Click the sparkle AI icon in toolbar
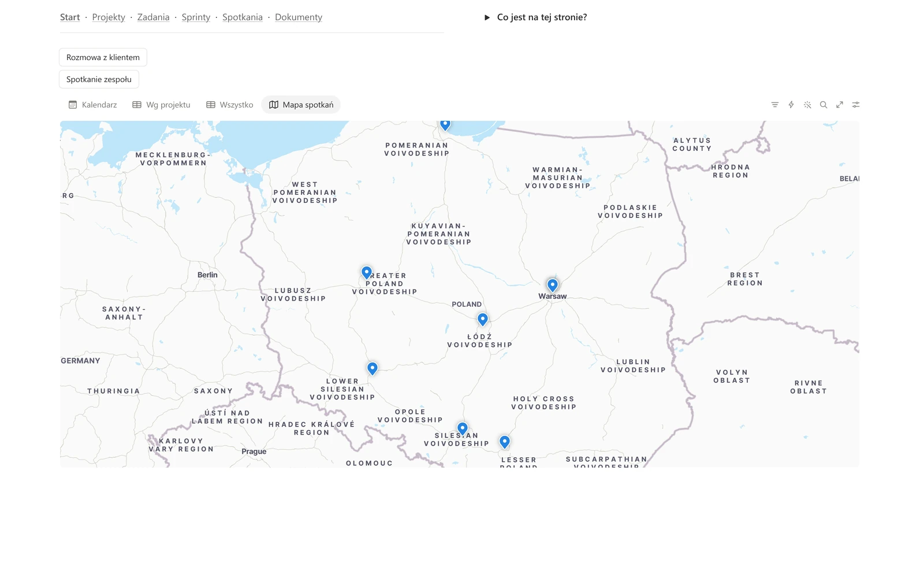The width and height of the screenshot is (924, 578). coord(807,105)
